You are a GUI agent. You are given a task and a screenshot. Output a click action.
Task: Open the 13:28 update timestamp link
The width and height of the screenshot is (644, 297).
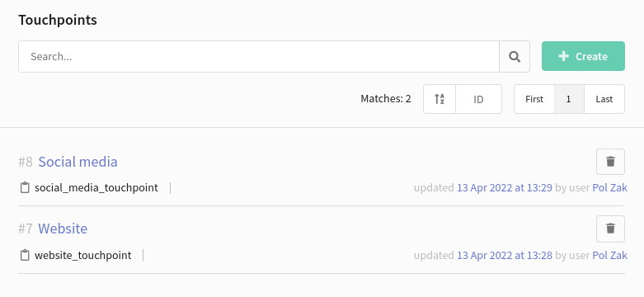click(505, 255)
